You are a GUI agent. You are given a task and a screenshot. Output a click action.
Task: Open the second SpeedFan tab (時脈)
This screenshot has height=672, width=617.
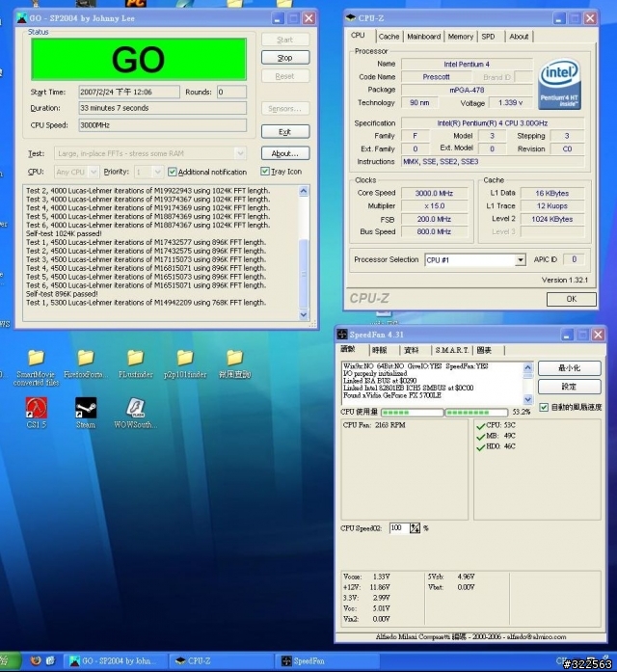point(379,350)
